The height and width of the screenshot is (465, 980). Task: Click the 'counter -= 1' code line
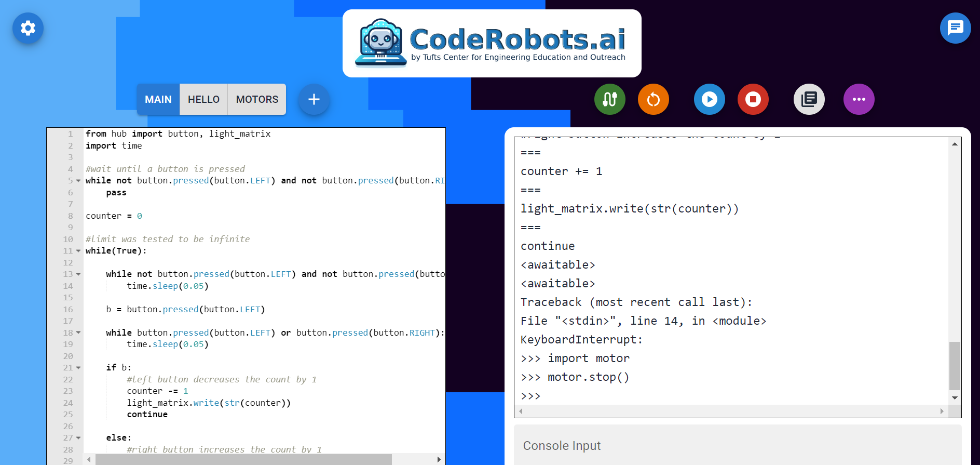157,391
